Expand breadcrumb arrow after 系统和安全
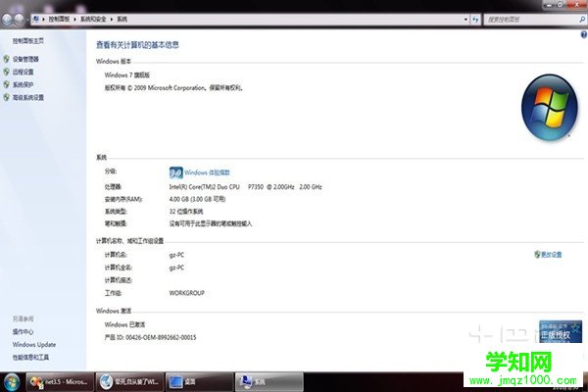The width and height of the screenshot is (588, 392). tap(112, 20)
